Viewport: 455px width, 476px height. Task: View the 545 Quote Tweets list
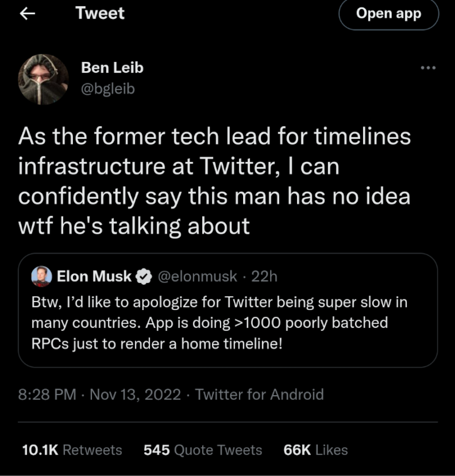click(203, 450)
